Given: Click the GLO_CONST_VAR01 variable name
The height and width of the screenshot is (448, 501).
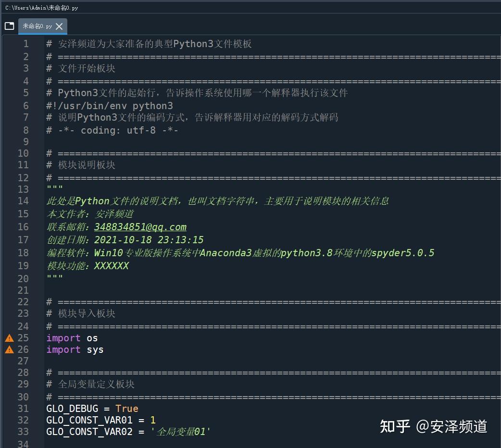Looking at the screenshot, I should 89,420.
